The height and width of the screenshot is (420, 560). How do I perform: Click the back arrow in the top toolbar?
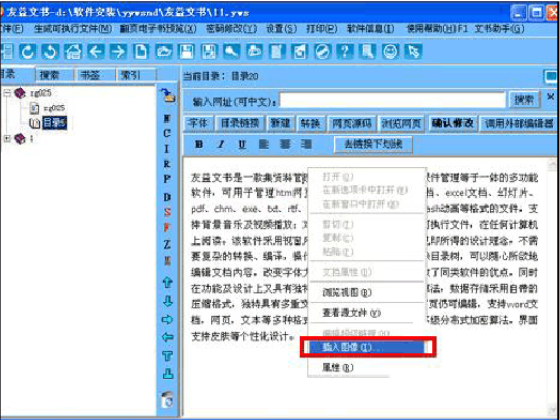(95, 52)
